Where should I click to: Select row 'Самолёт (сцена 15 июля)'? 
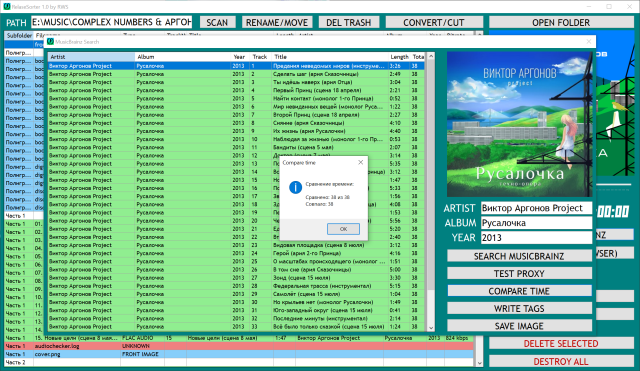(236, 294)
